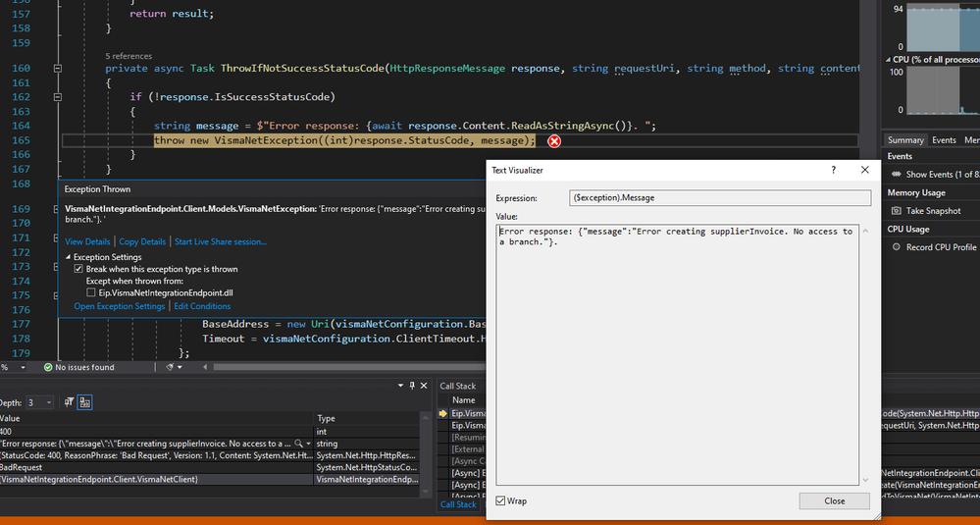Click the Take Snapshot camera icon
980x525 pixels.
pyautogui.click(x=897, y=211)
